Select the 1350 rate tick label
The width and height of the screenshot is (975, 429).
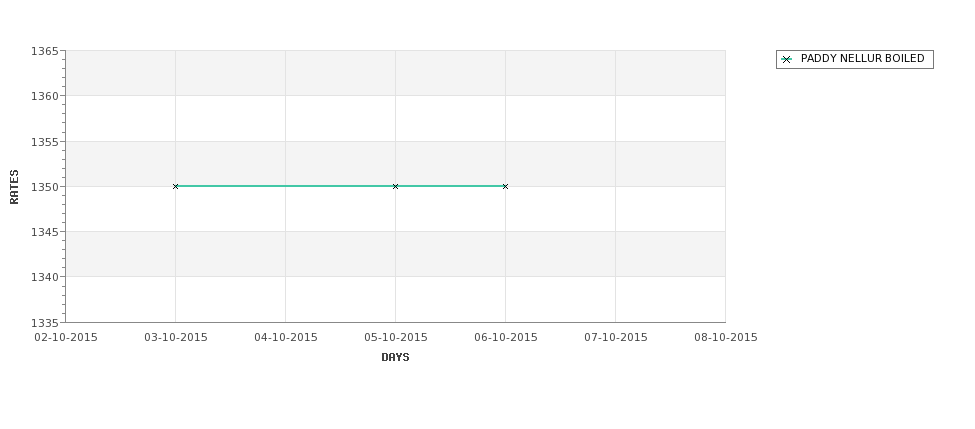pyautogui.click(x=44, y=187)
